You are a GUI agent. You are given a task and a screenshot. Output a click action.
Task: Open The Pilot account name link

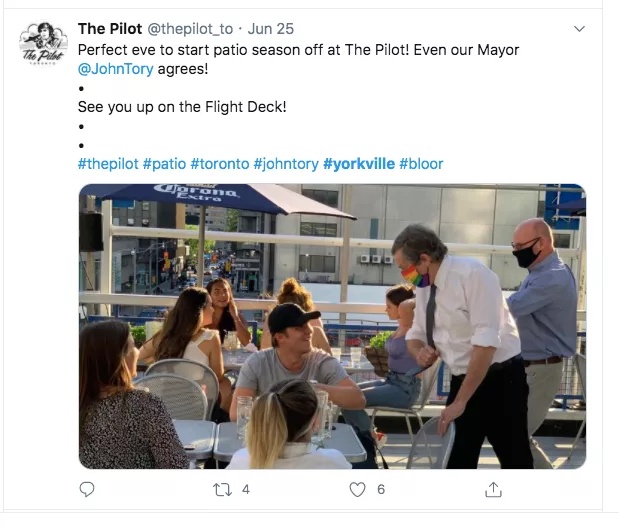[110, 29]
